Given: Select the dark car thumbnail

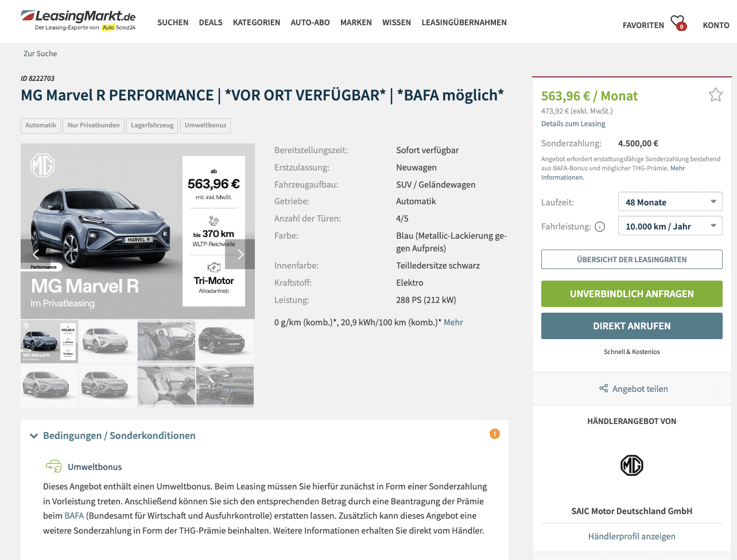Looking at the screenshot, I should (x=225, y=341).
